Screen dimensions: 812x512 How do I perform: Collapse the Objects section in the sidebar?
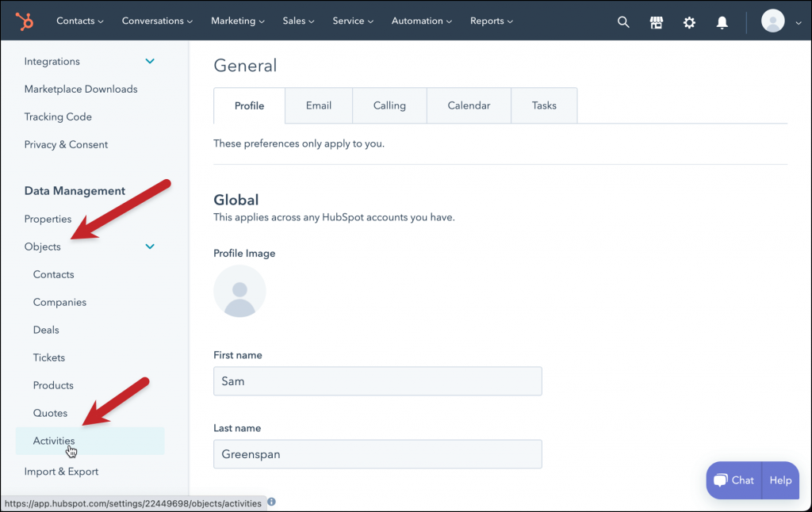pyautogui.click(x=150, y=246)
